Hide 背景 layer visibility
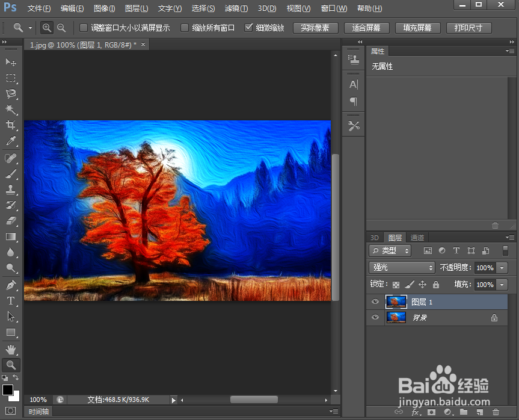Screen dimensions: 519x420 375,317
